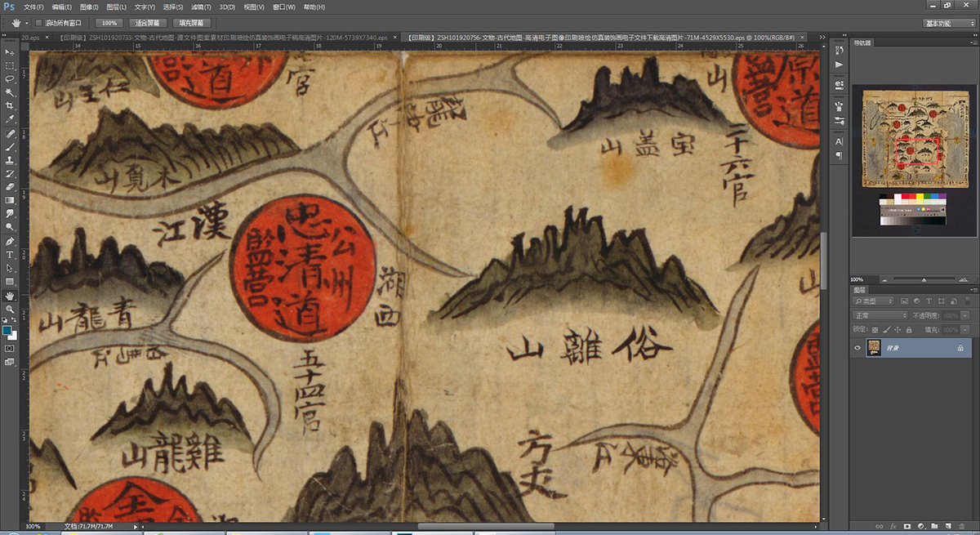Select the Pen tool
The width and height of the screenshot is (980, 535).
coord(10,242)
